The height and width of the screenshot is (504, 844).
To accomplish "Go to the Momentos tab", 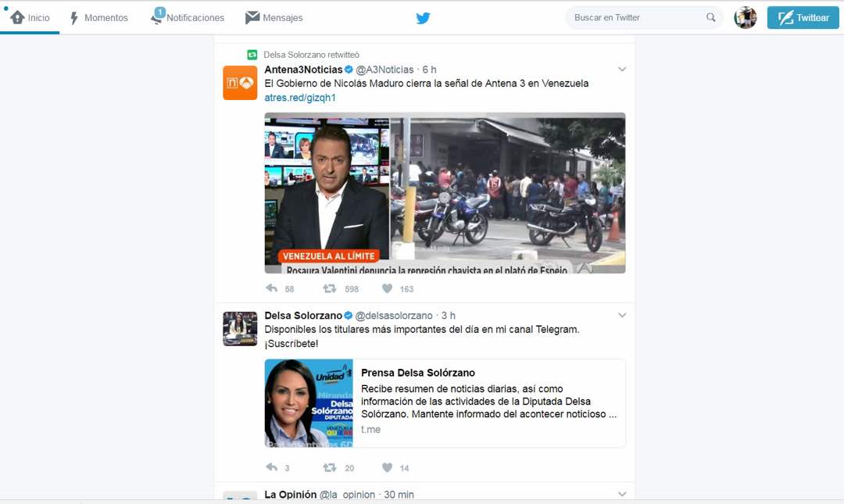I will coord(99,18).
